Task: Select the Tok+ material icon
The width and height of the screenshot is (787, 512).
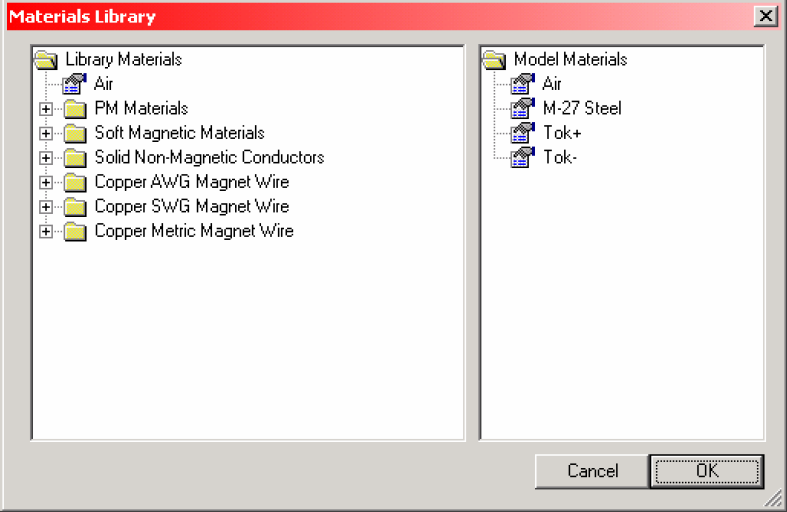Action: click(x=522, y=133)
